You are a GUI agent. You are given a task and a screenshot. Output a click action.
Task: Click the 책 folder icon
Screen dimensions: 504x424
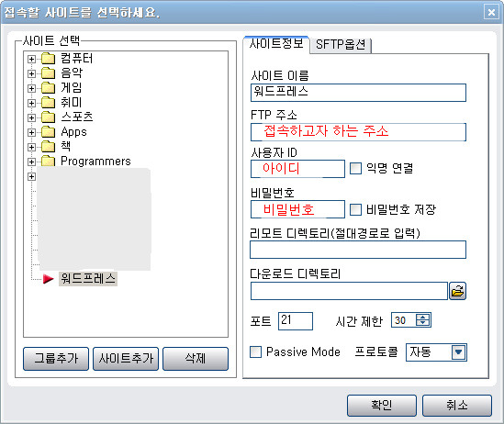[49, 146]
